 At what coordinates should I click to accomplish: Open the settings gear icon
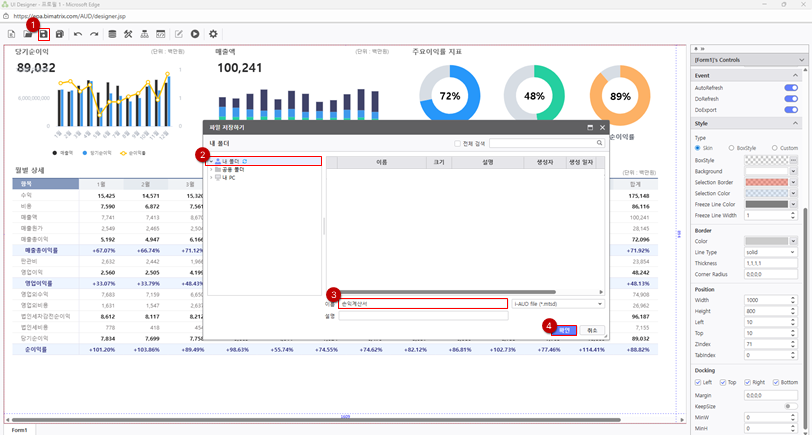pos(213,34)
